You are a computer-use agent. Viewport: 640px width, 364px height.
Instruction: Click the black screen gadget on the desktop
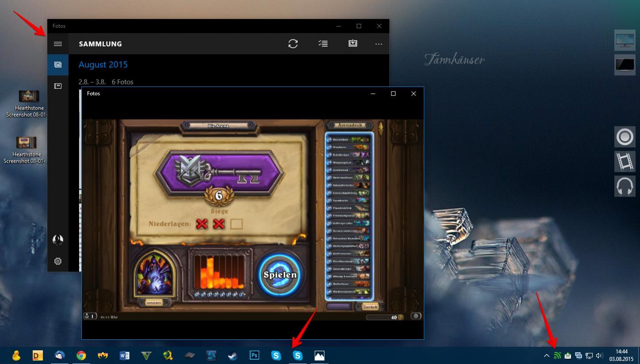click(x=625, y=64)
